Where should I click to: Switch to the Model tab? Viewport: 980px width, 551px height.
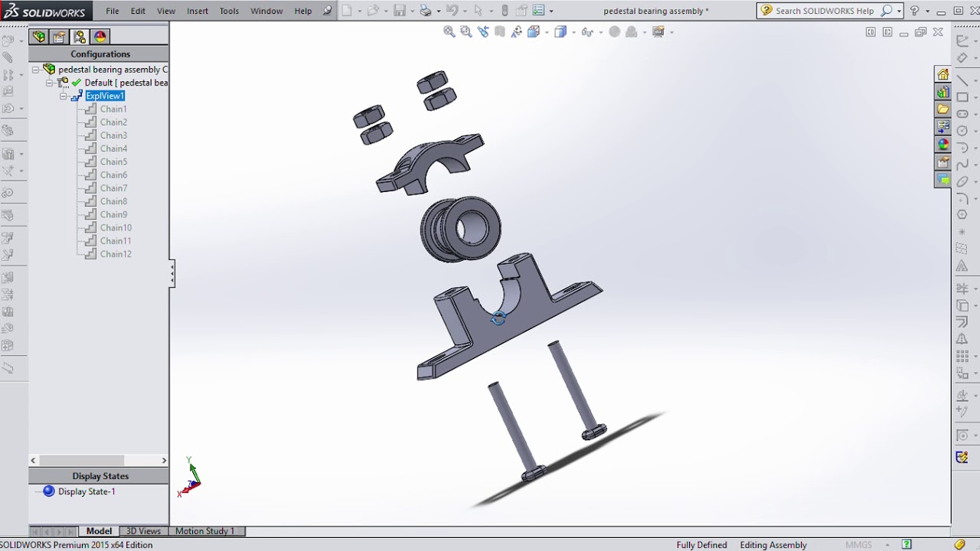point(99,531)
